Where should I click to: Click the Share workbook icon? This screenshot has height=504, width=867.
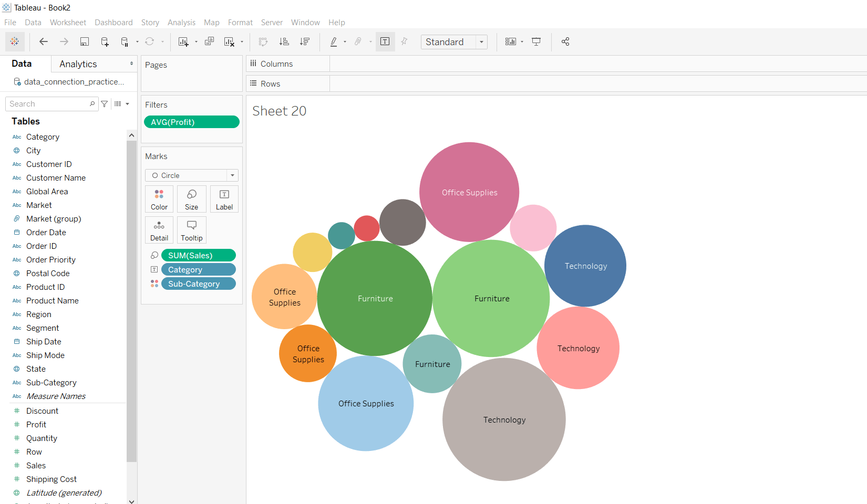point(565,41)
